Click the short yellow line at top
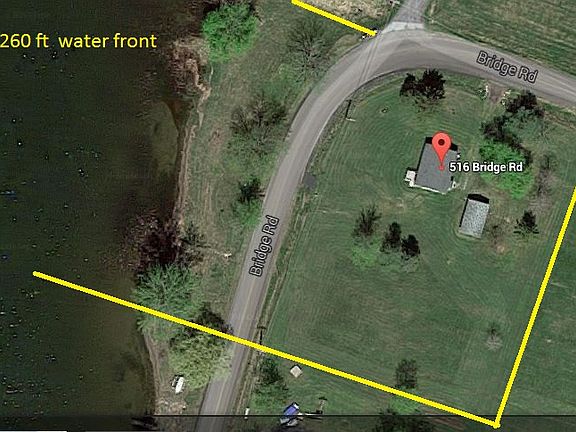Viewport: 576px width, 432px height. [x=334, y=17]
